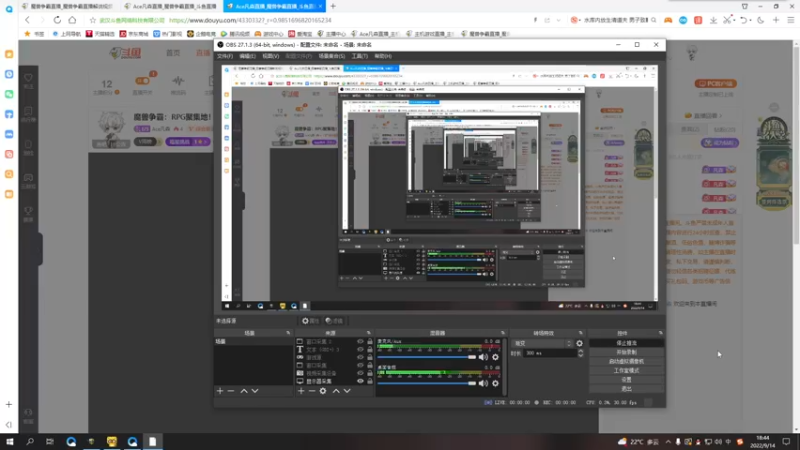This screenshot has width=800, height=450.
Task: Open microphone/Aux audio settings gear
Action: click(495, 357)
